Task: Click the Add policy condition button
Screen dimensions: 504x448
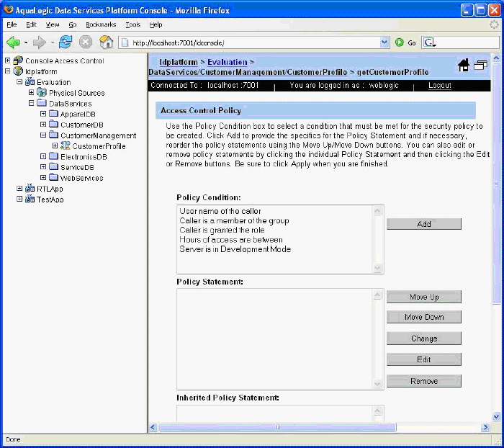Action: [x=423, y=224]
